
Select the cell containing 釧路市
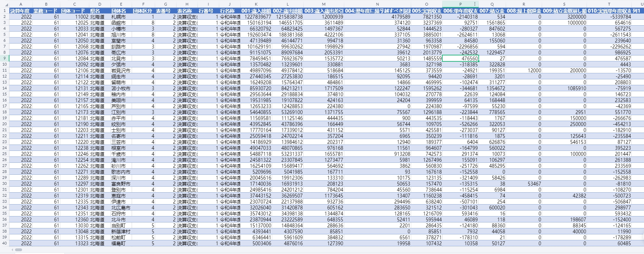(121, 47)
